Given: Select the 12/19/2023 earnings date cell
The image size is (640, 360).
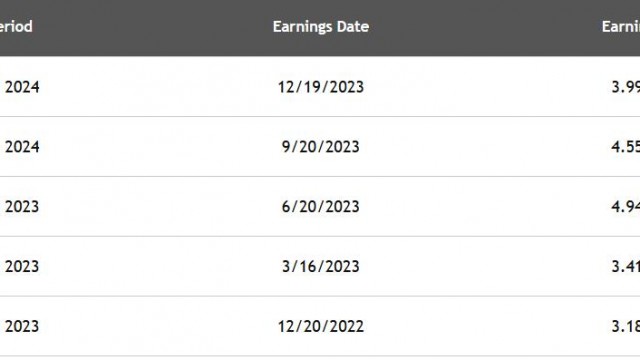Looking at the screenshot, I should [321, 87].
